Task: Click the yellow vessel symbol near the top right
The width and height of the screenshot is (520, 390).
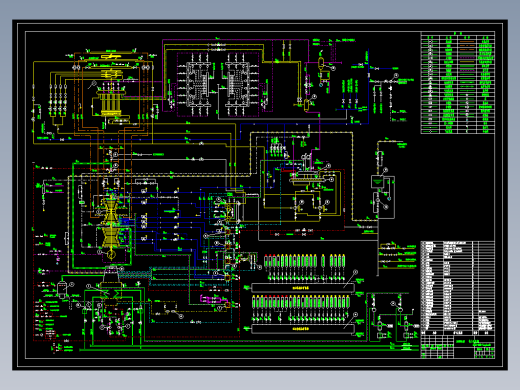Action: coord(321,64)
